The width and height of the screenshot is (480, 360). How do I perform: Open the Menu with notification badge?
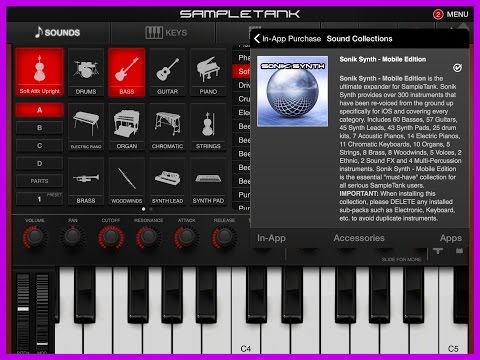pos(451,14)
